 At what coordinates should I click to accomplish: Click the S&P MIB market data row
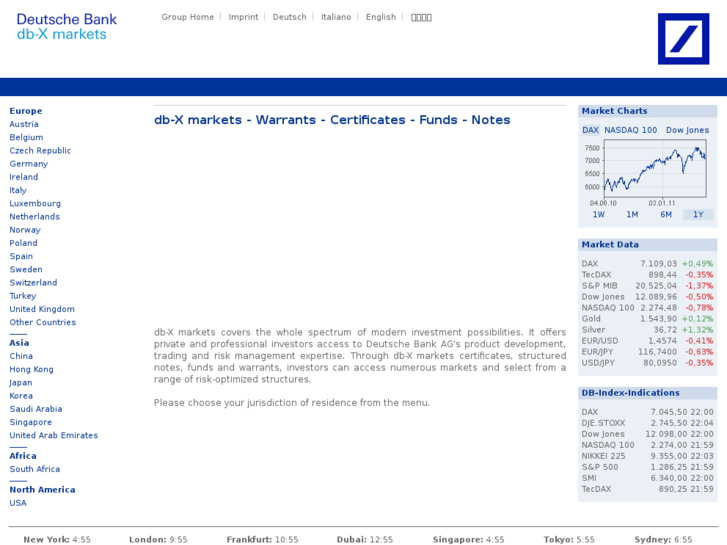[x=647, y=286]
